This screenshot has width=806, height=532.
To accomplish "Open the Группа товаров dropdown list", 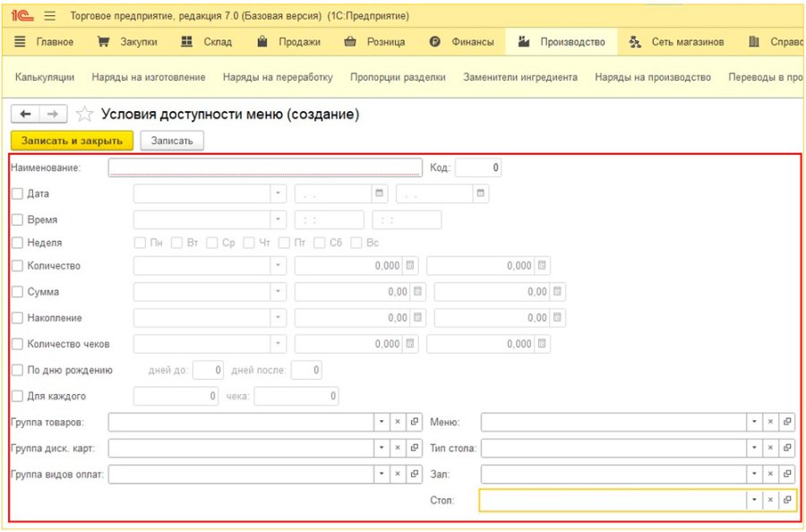I will [382, 422].
